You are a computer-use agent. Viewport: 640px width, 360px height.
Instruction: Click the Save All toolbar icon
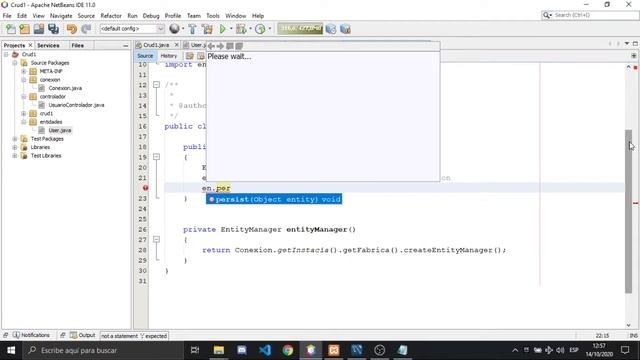pyautogui.click(x=53, y=29)
